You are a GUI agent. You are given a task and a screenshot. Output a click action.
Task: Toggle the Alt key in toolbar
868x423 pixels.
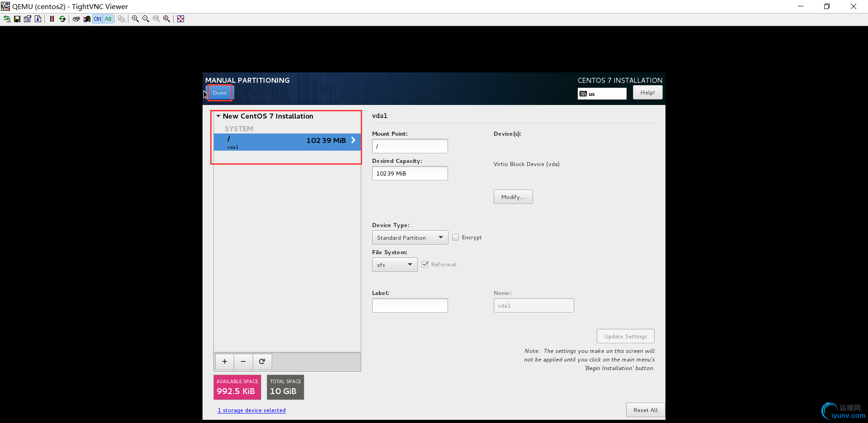point(108,19)
